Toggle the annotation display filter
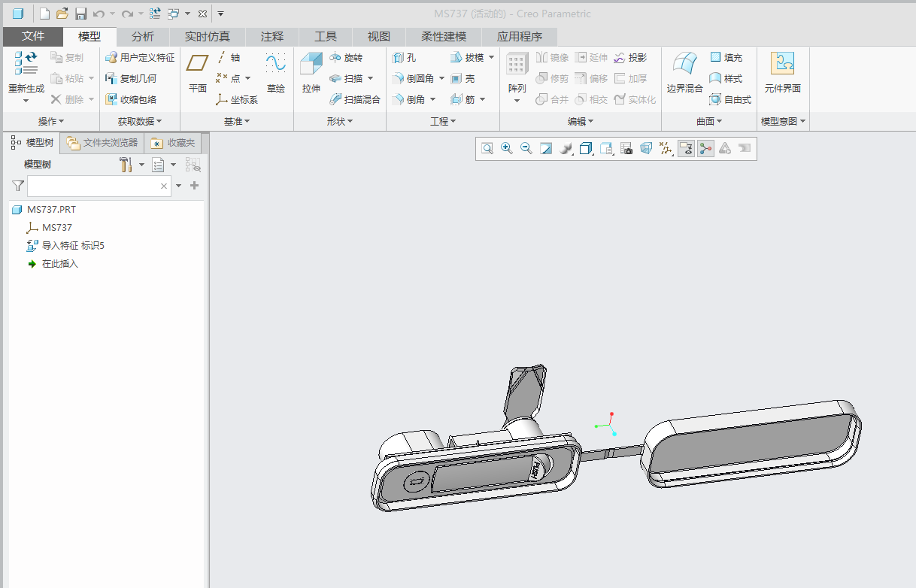The image size is (916, 588). coord(685,149)
